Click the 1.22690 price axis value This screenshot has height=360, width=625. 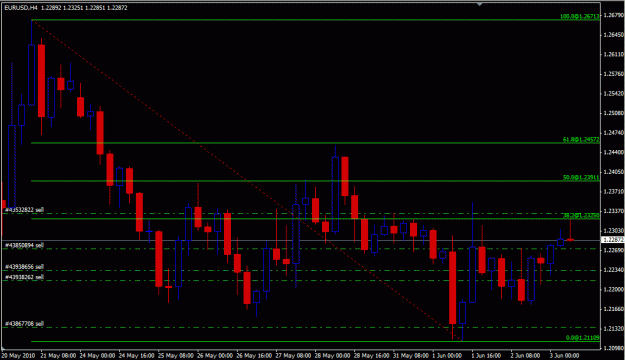pos(614,250)
